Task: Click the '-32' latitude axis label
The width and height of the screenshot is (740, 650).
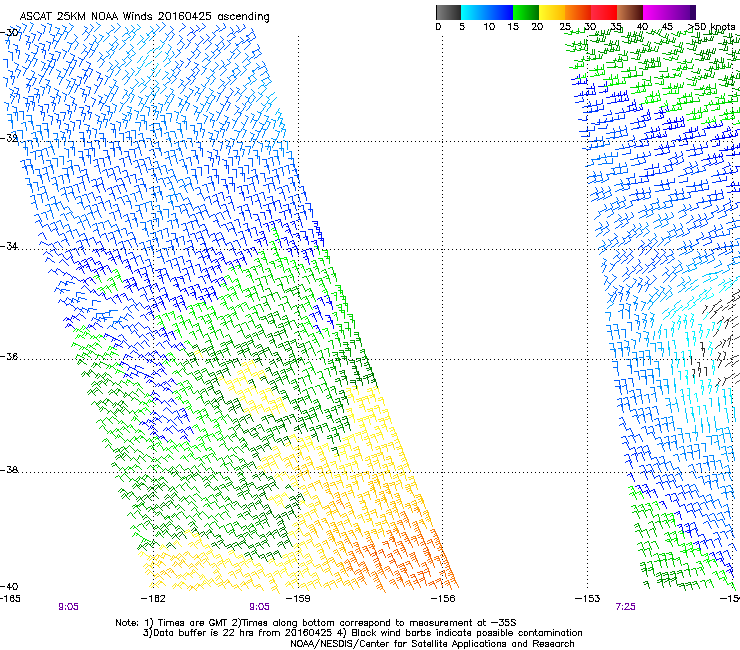Action: pos(9,138)
